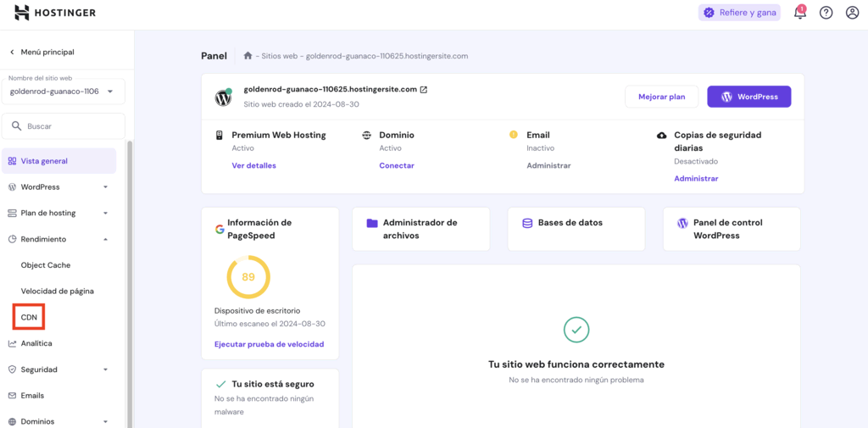Go to Object Cache menu item
The width and height of the screenshot is (868, 428).
(46, 265)
